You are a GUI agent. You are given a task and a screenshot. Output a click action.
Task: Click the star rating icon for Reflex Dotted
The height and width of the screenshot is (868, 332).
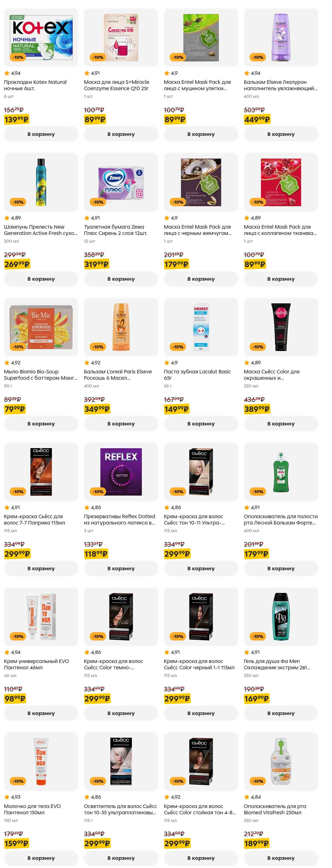click(87, 507)
